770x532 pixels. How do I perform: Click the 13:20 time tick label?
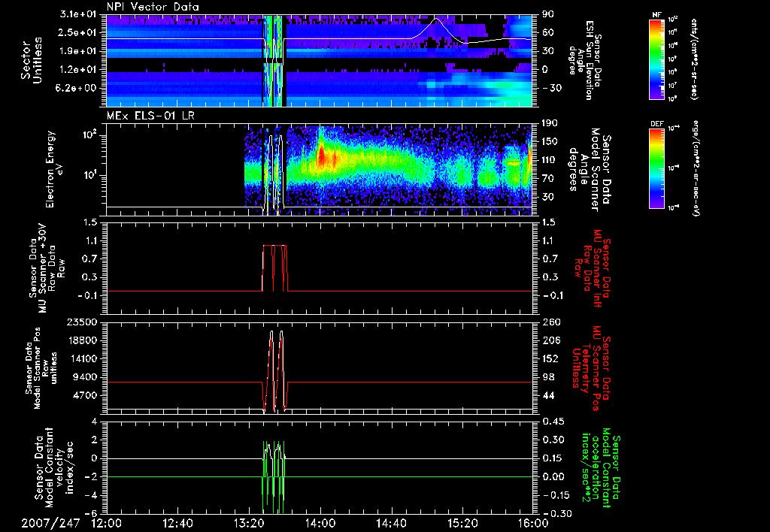[249, 524]
